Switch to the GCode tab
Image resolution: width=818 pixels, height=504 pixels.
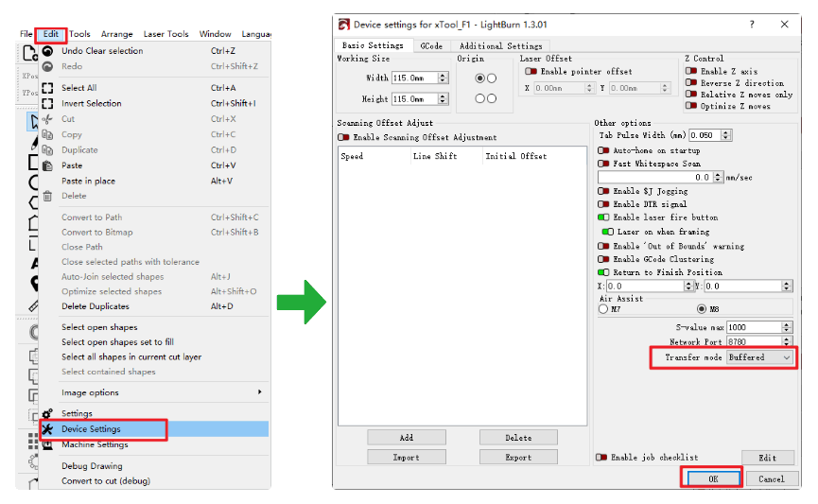pos(431,46)
